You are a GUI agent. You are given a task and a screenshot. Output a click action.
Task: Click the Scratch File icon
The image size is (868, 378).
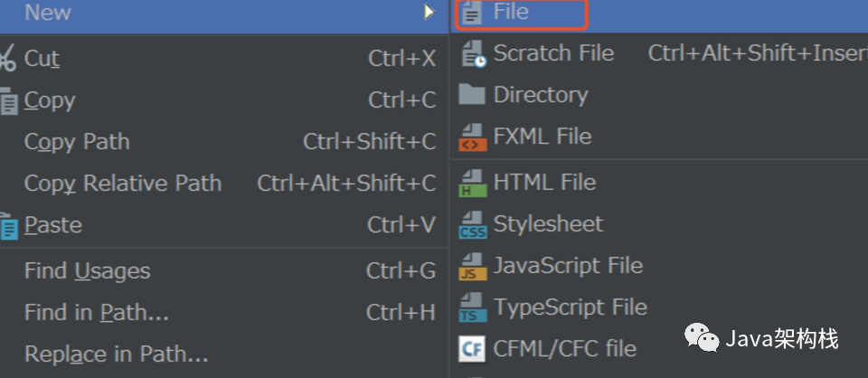(x=473, y=53)
